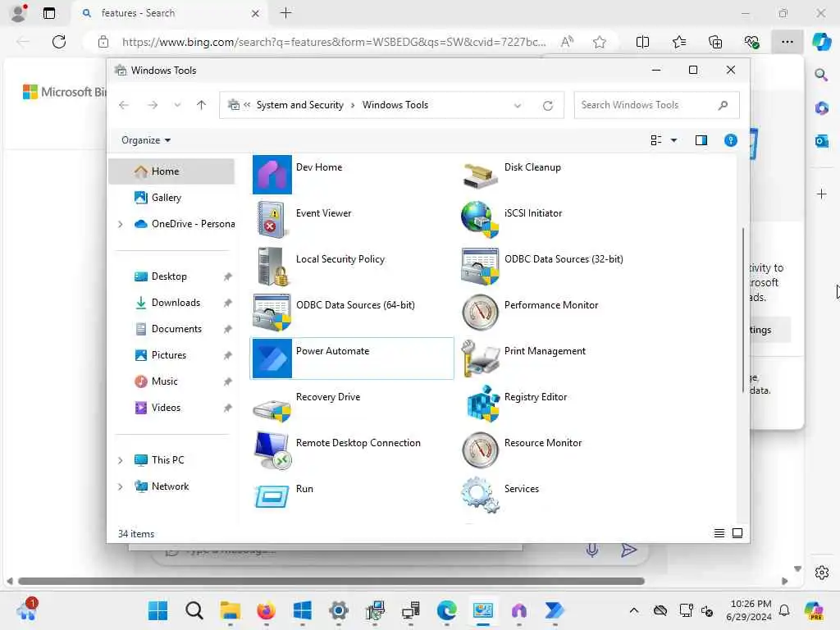Launch Performance Monitor icon
Image resolution: width=840 pixels, height=630 pixels.
(480, 313)
